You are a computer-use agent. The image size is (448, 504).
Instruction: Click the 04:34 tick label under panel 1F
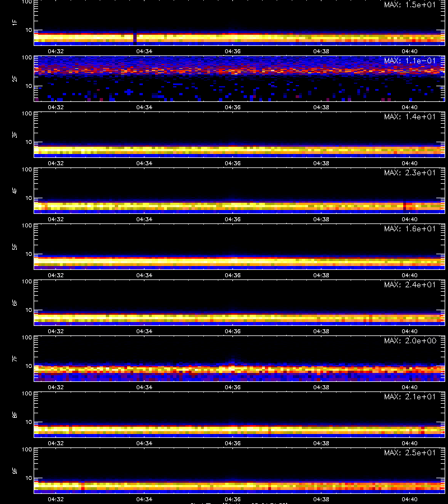(144, 51)
